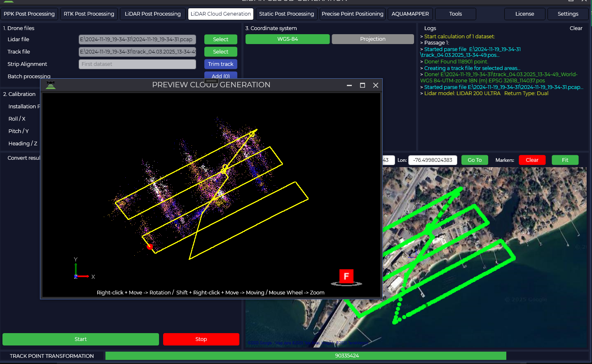
Task: Click the '2. Calibration' section heading
Action: (x=19, y=94)
